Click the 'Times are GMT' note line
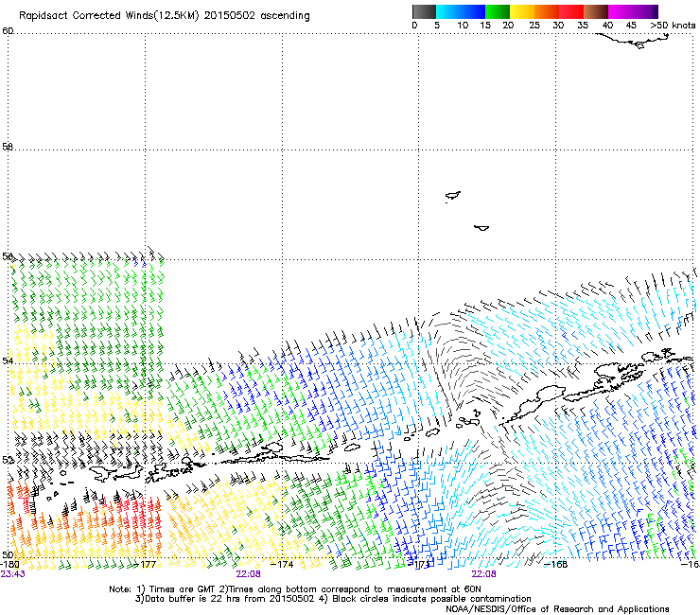This screenshot has height=615, width=700. (295, 589)
